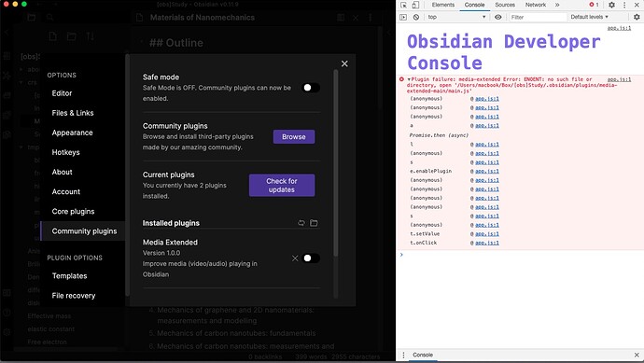The image size is (644, 363).
Task: Show the console sidebar
Action: 403,17
